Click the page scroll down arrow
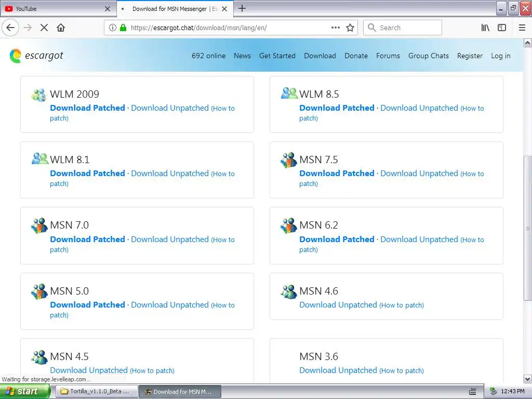532x399 pixels. coord(527,379)
